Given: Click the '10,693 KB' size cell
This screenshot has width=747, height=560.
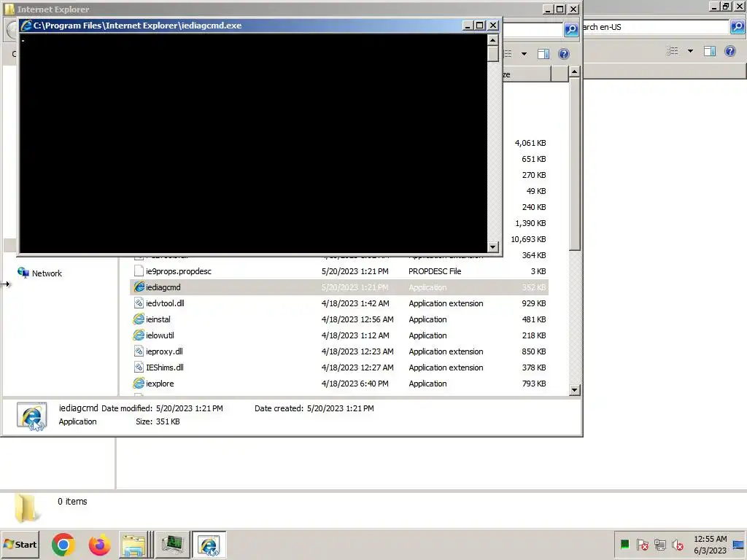Looking at the screenshot, I should [528, 239].
